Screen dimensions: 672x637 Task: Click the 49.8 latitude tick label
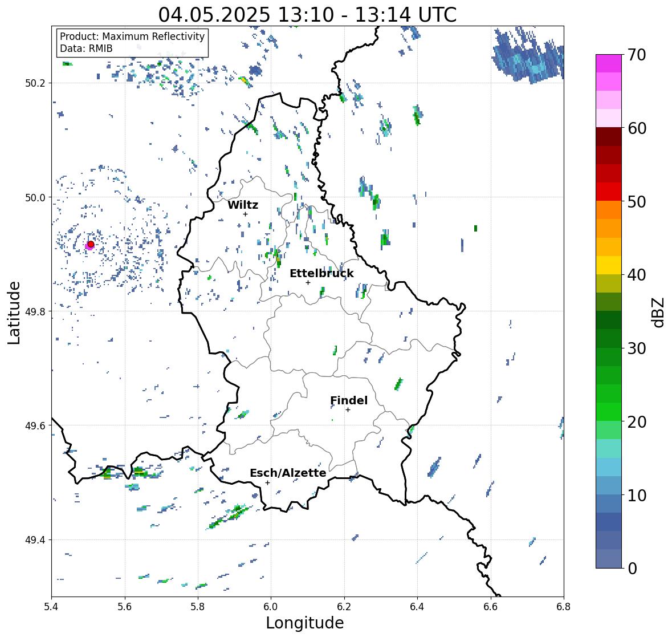coord(35,311)
